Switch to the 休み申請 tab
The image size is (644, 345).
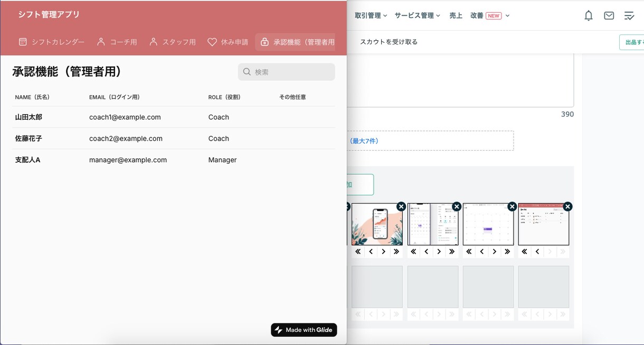pos(228,42)
